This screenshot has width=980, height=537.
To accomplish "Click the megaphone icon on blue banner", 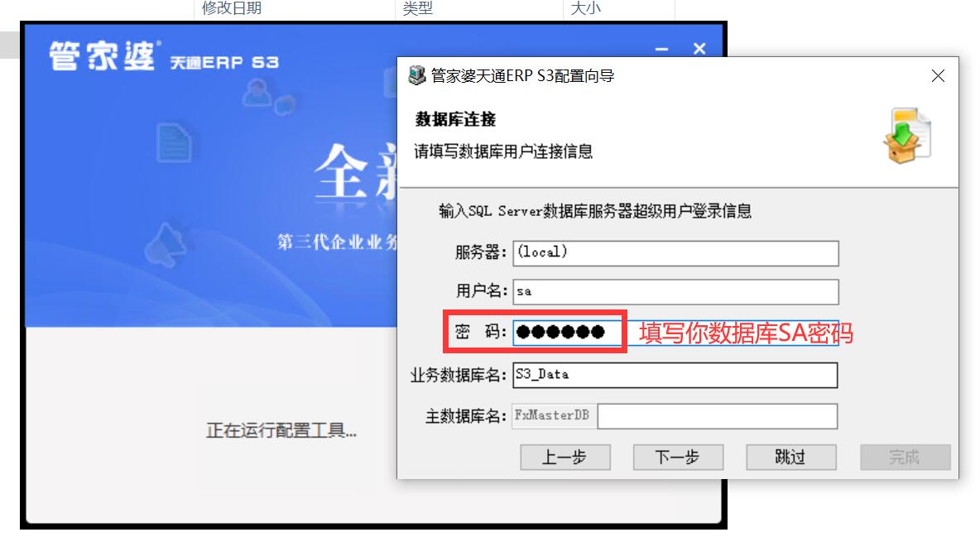I will [x=165, y=245].
